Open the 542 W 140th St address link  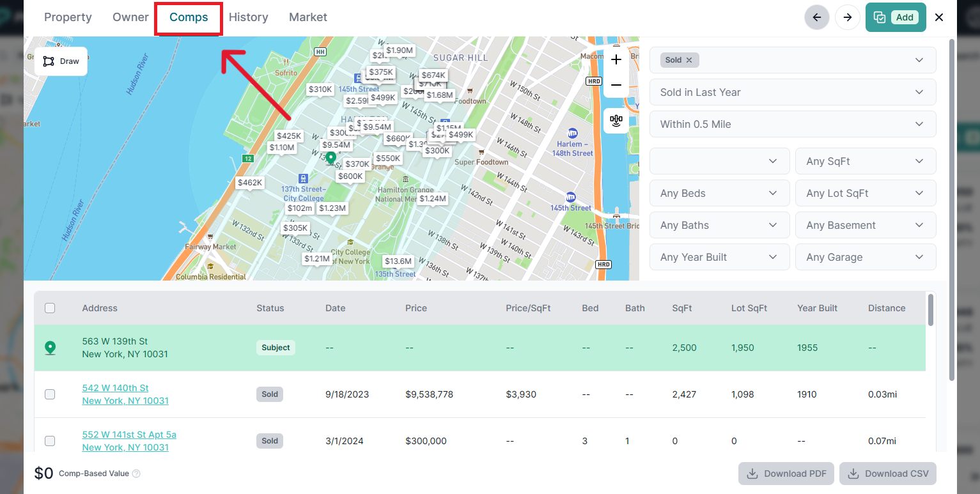tap(116, 388)
